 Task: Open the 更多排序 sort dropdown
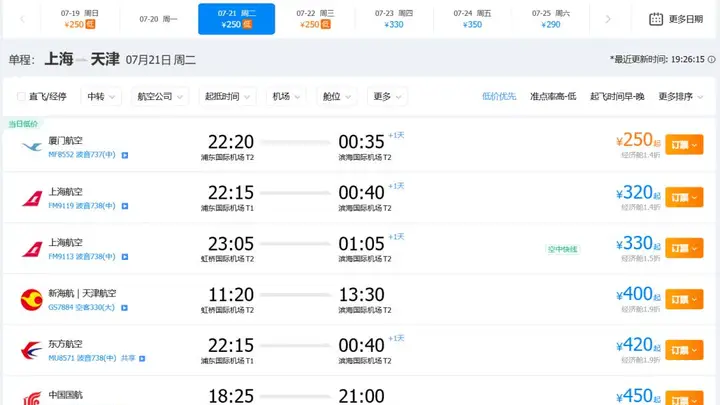click(681, 96)
